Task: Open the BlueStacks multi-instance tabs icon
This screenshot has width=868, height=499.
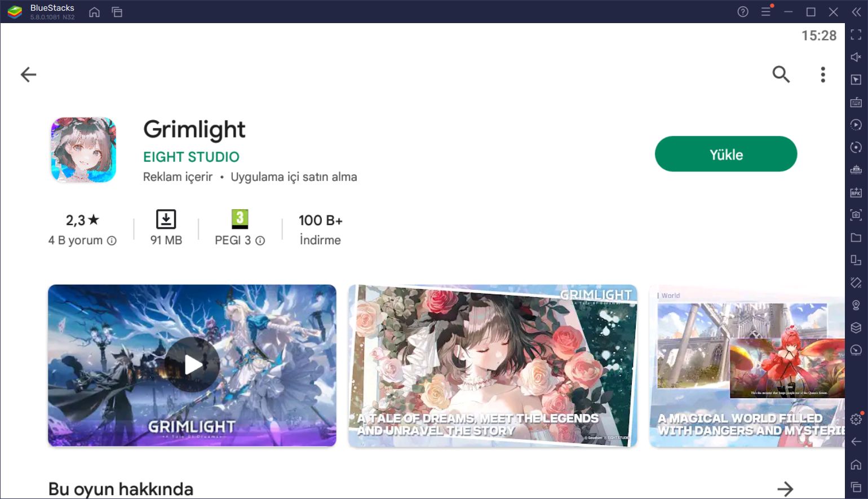Action: (x=117, y=12)
